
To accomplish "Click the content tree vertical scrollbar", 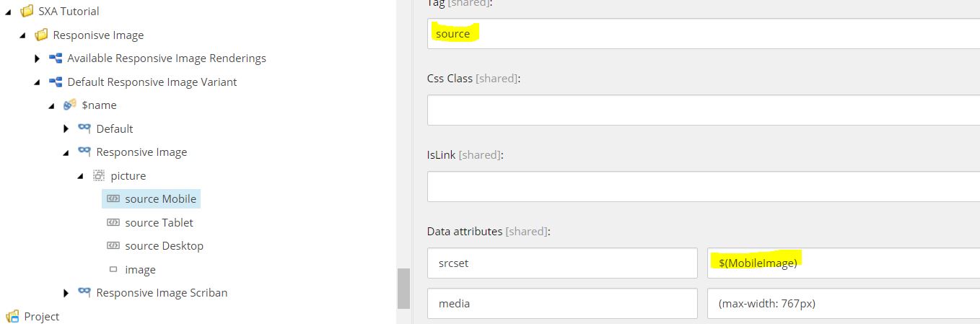I will pos(403,288).
